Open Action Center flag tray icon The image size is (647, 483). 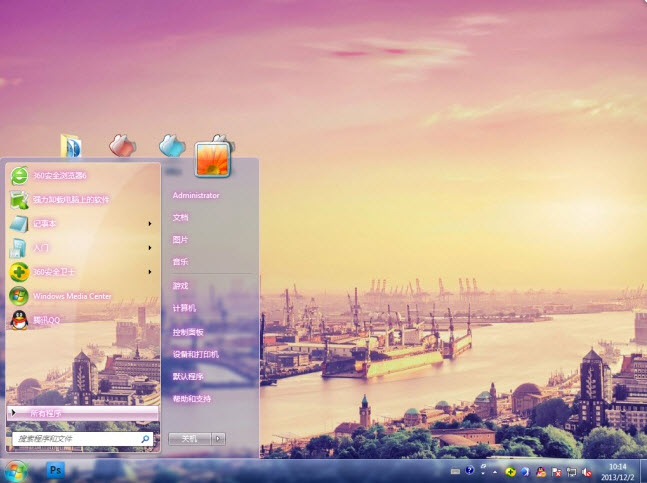[x=556, y=472]
